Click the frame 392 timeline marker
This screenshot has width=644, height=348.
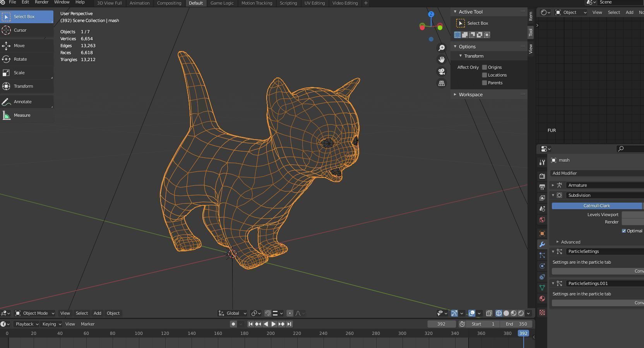tap(523, 333)
